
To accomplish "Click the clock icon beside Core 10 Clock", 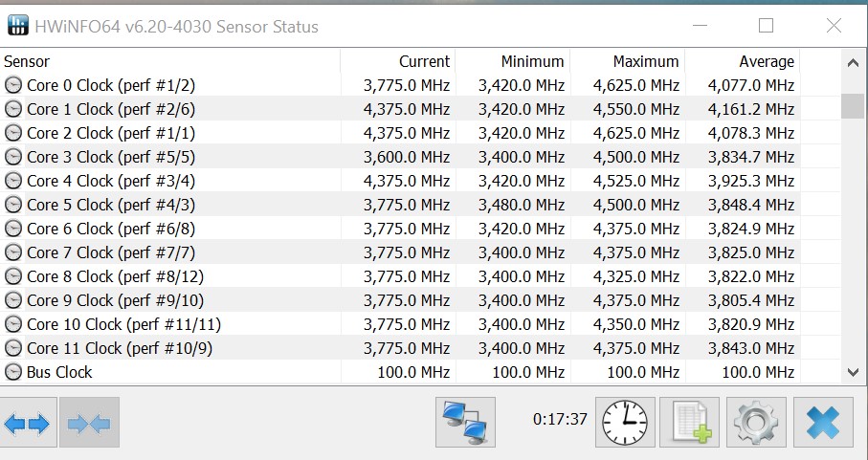I will click(13, 324).
